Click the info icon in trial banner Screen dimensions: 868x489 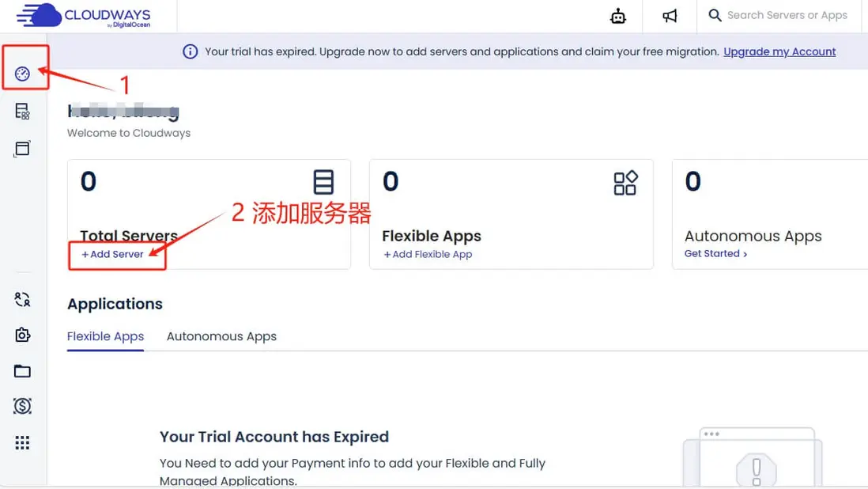click(190, 52)
